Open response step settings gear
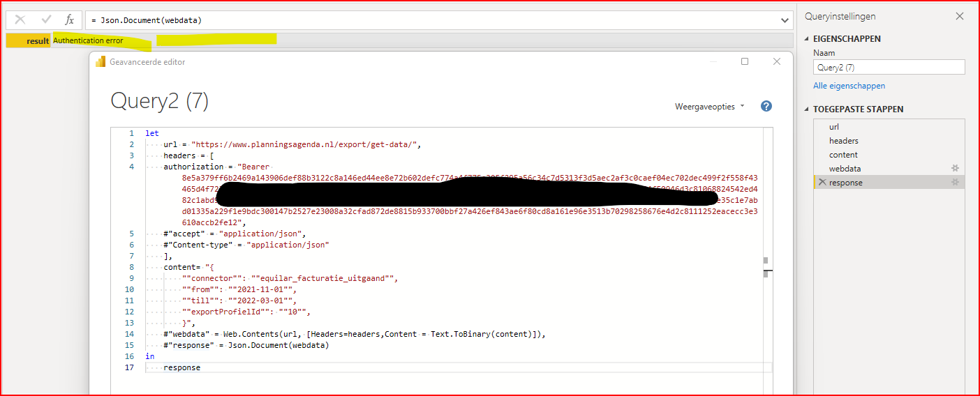Image resolution: width=980 pixels, height=396 pixels. pos(956,183)
